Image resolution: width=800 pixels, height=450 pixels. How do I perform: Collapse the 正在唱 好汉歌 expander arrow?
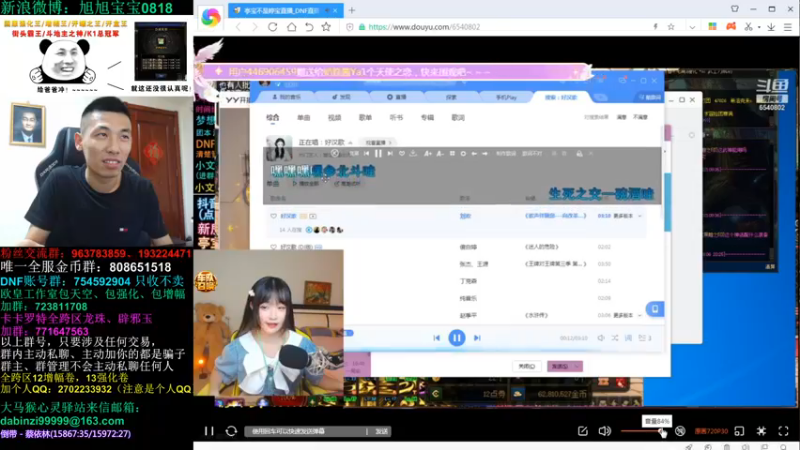pyautogui.click(x=351, y=142)
